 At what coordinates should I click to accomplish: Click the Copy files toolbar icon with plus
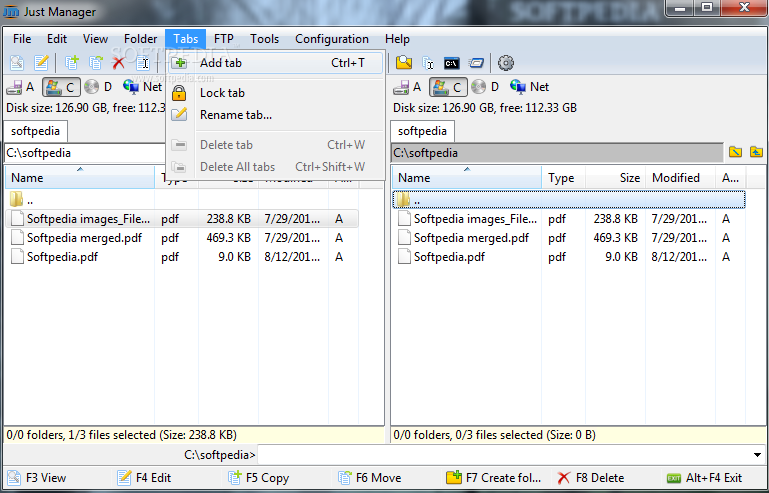tap(72, 63)
